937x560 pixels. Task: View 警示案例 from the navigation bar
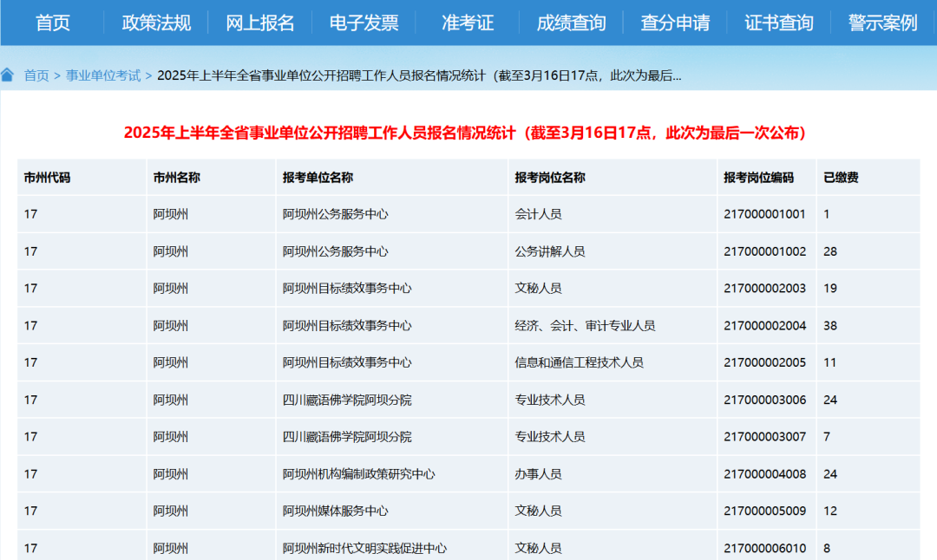coord(882,23)
